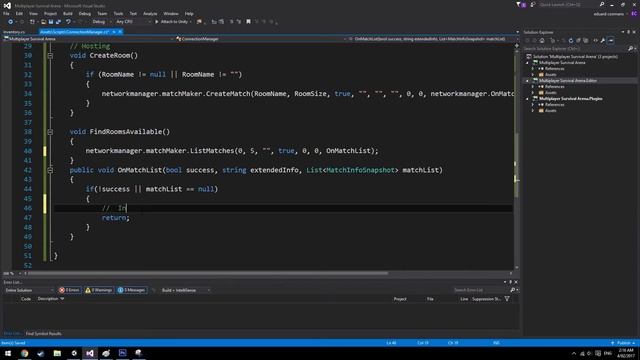The image size is (640, 360).
Task: Close the ConnectionManager.cs tab
Action: coord(120,32)
